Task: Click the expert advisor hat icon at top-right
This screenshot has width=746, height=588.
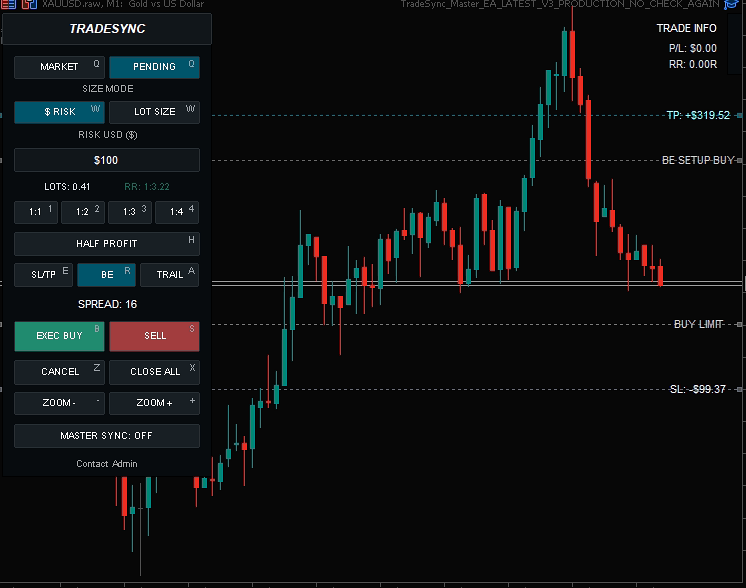Action: pyautogui.click(x=731, y=4)
